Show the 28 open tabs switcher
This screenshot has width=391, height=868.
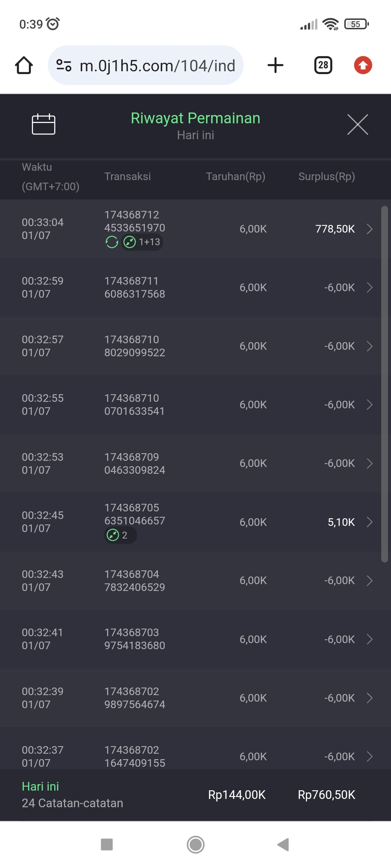(323, 65)
